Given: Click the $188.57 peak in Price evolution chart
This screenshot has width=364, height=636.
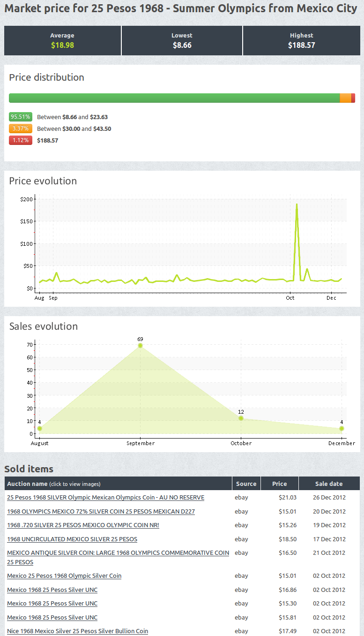Looking at the screenshot, I should tap(297, 204).
